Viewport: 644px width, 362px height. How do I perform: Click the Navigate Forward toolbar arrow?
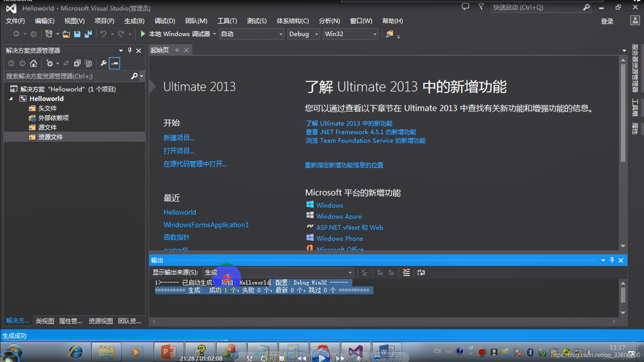point(33,34)
